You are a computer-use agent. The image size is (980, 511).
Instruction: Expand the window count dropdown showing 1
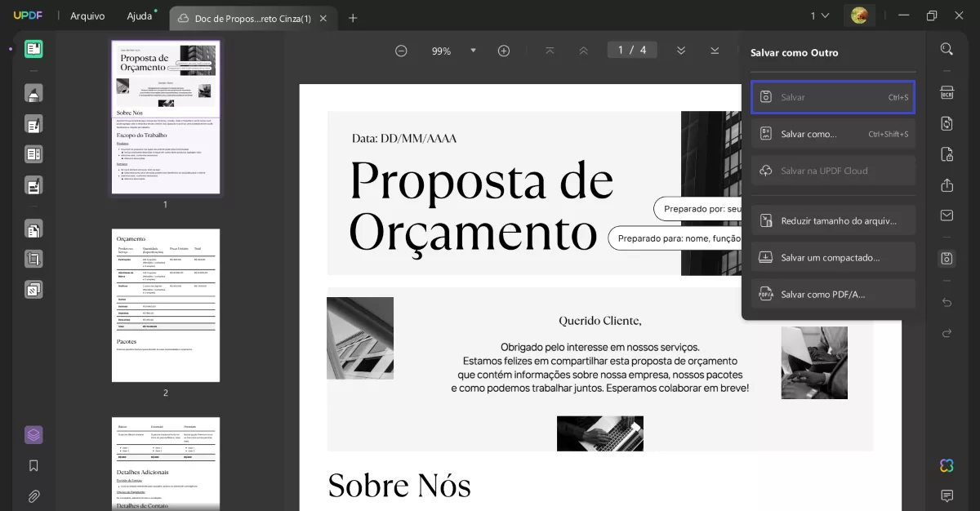819,16
